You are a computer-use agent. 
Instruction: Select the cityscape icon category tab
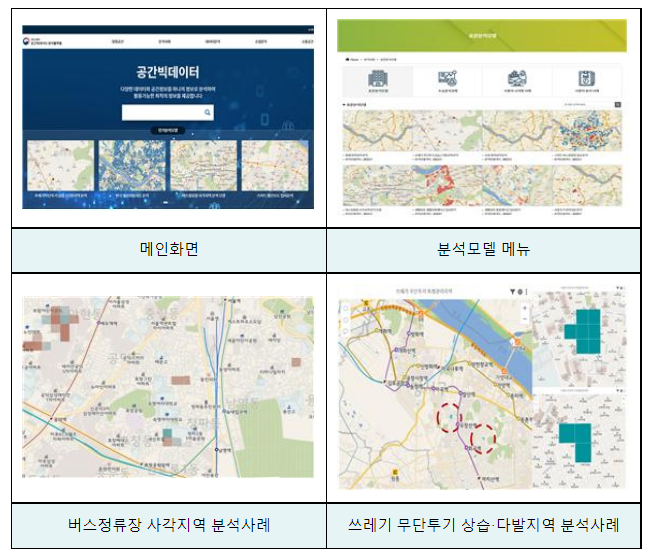tap(517, 82)
